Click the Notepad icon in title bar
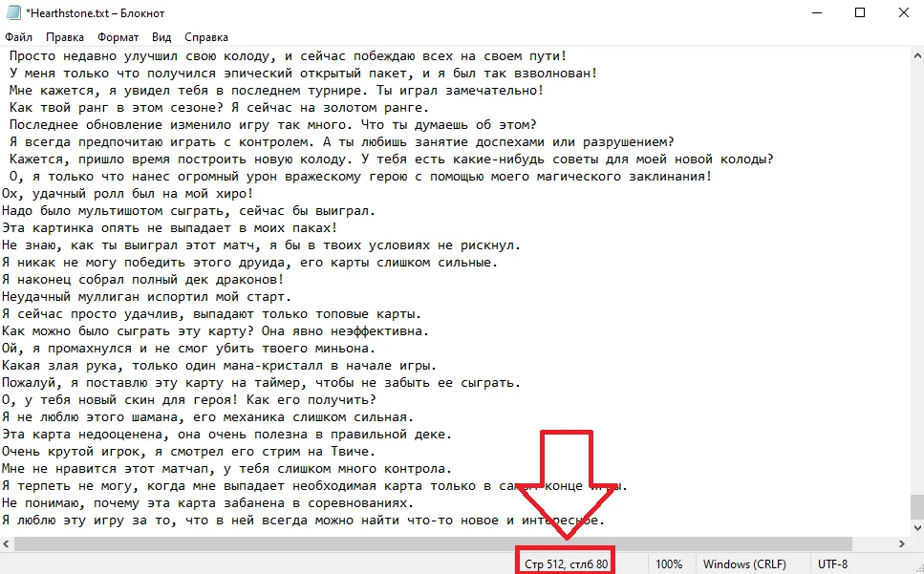The height and width of the screenshot is (574, 924). tap(13, 13)
